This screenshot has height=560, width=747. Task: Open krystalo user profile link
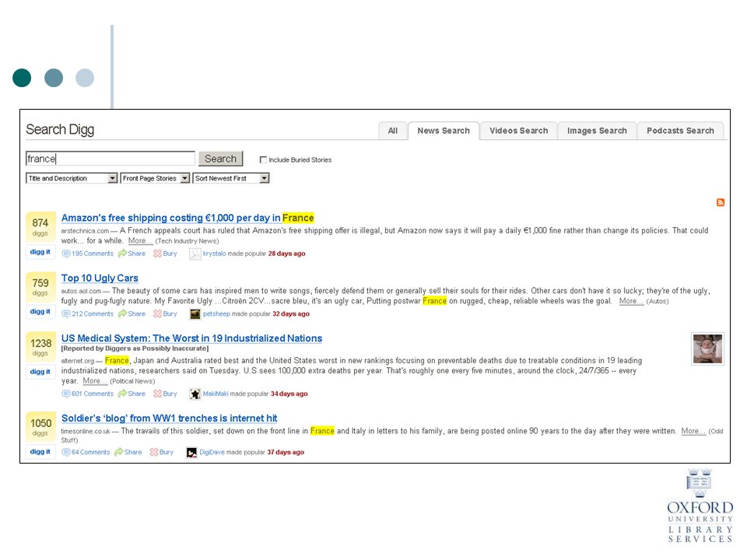coord(215,254)
